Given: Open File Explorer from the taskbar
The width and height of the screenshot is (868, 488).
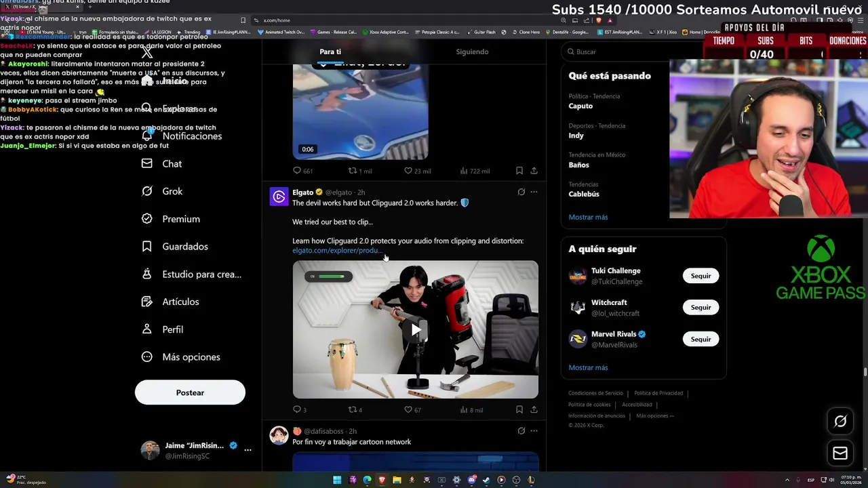Looking at the screenshot, I should pos(397,480).
